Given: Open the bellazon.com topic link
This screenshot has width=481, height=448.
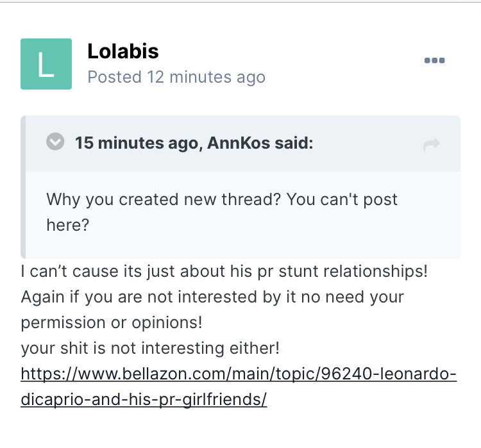Looking at the screenshot, I should coord(238,374).
